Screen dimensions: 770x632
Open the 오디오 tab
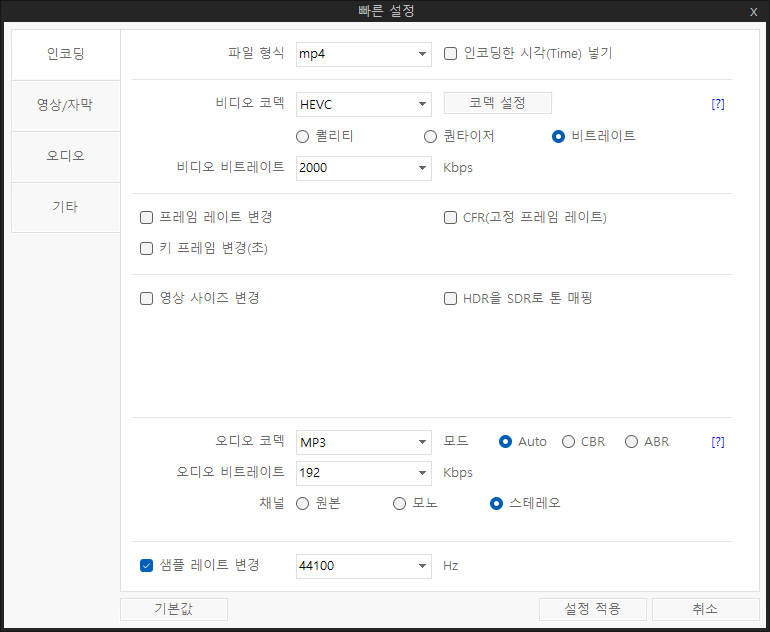pos(66,156)
